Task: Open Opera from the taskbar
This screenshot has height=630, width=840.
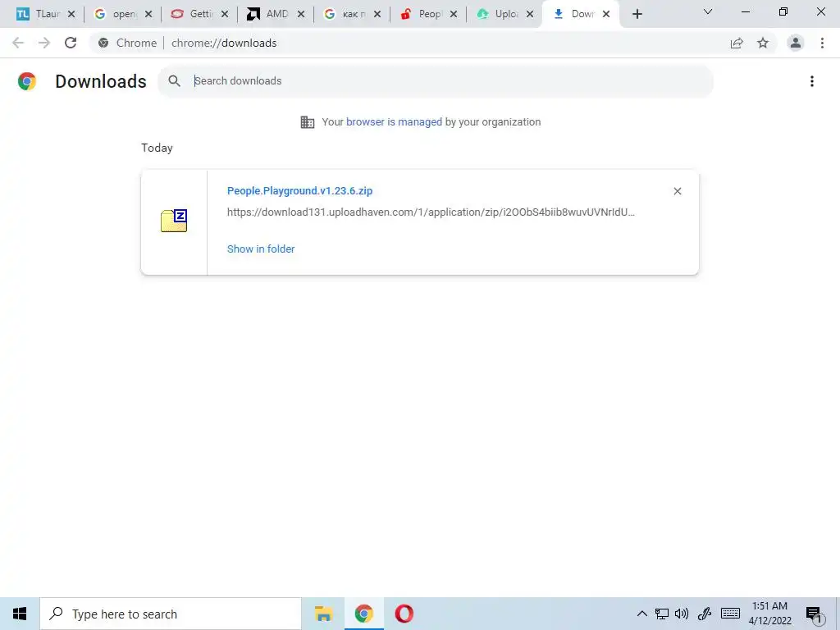Action: click(x=404, y=614)
